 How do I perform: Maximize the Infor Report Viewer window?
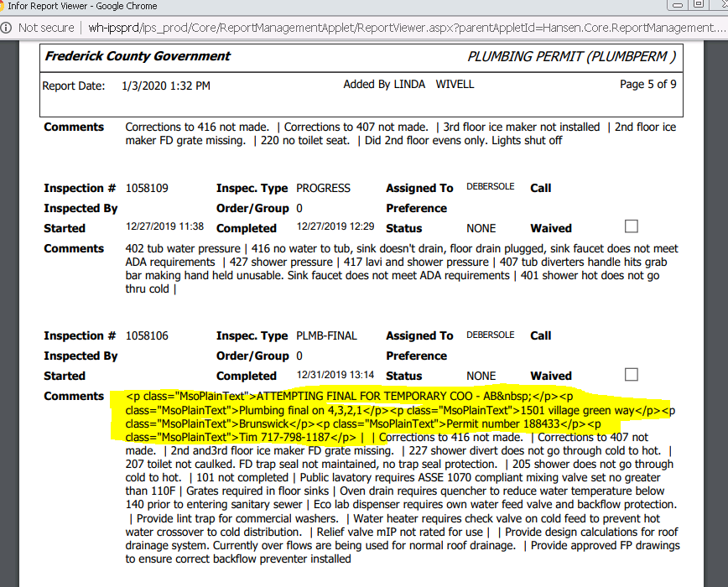coord(698,4)
